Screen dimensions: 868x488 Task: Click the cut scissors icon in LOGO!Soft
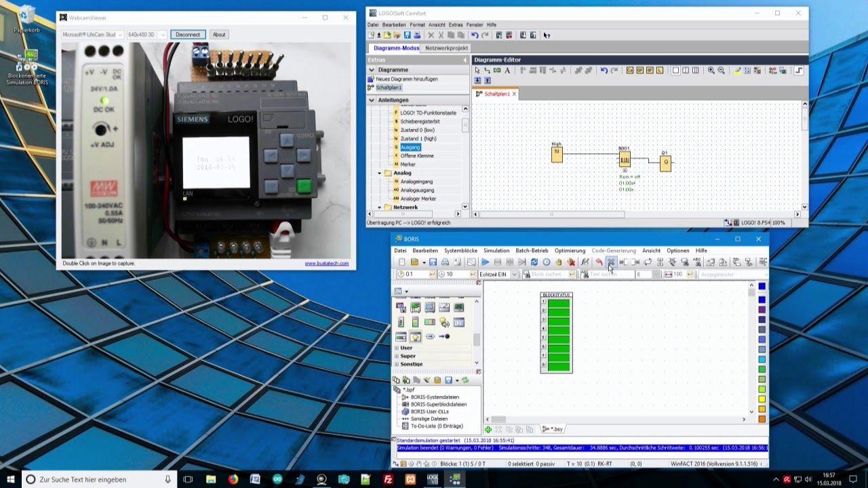pyautogui.click(x=441, y=35)
